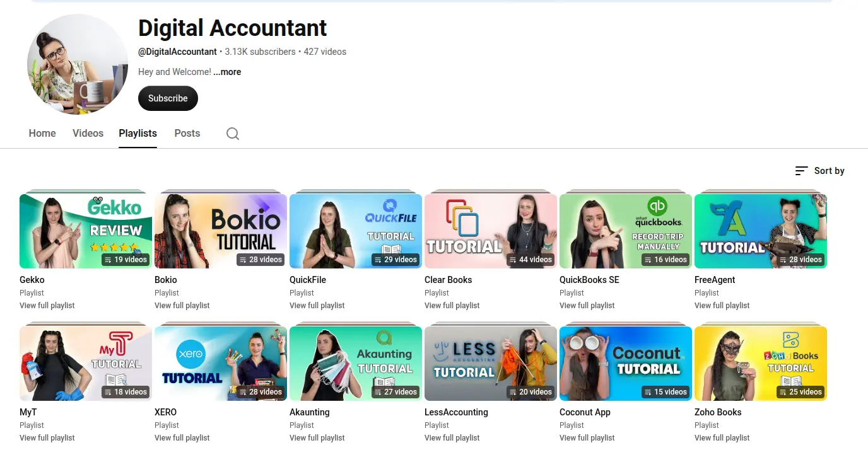Select the Playlists tab
This screenshot has height=450, width=868.
coord(138,133)
